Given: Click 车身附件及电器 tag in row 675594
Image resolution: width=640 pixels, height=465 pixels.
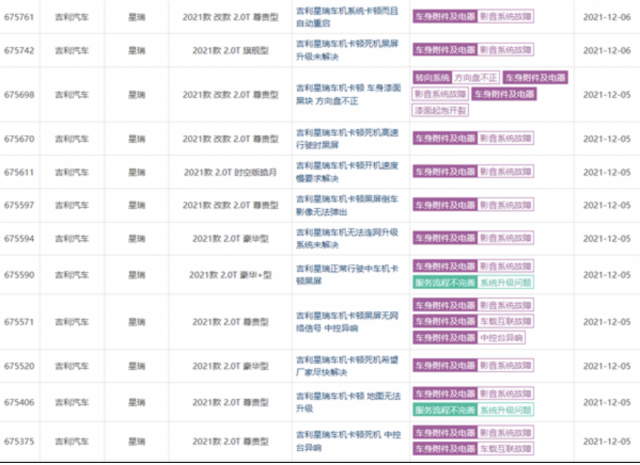Looking at the screenshot, I should [x=445, y=238].
